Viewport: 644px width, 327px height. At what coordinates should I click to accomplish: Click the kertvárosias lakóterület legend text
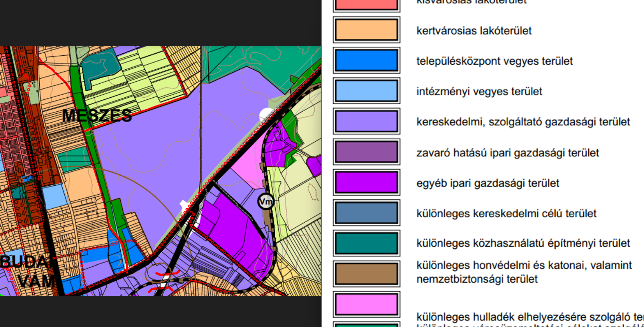pyautogui.click(x=474, y=31)
